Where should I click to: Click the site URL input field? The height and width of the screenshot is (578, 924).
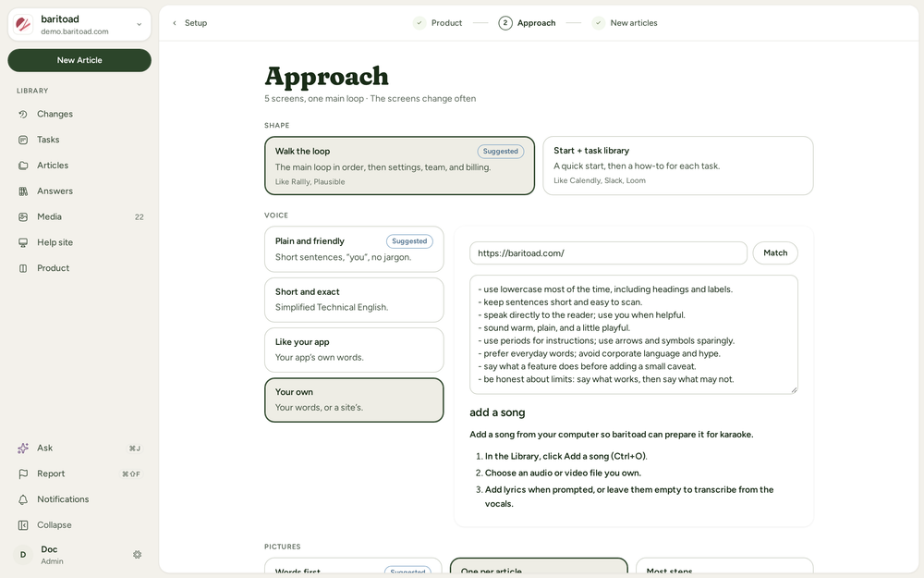pos(608,253)
